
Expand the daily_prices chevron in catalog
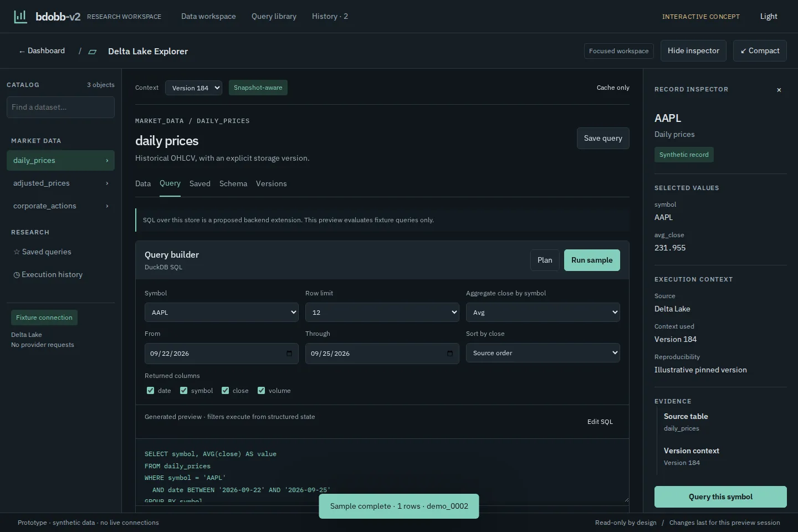pyautogui.click(x=107, y=161)
